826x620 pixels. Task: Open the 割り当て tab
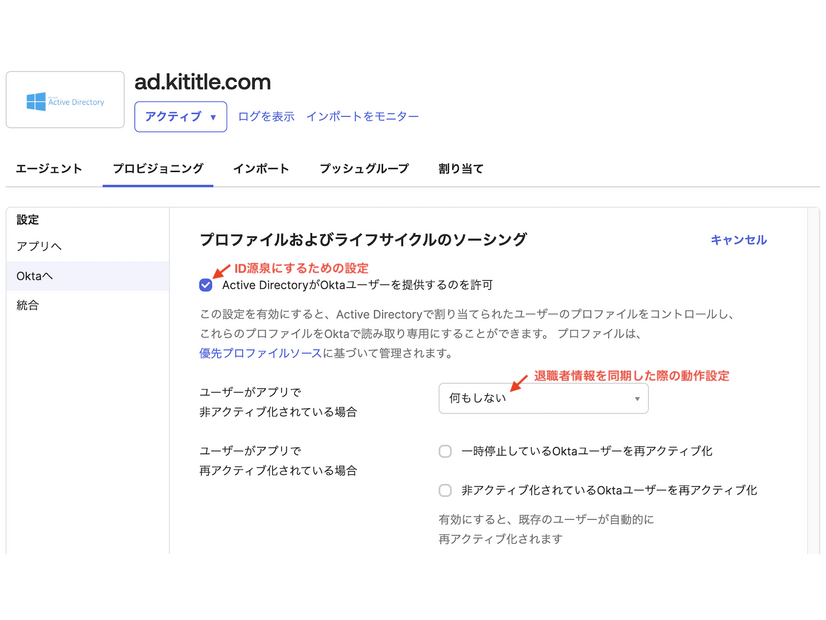pos(459,169)
